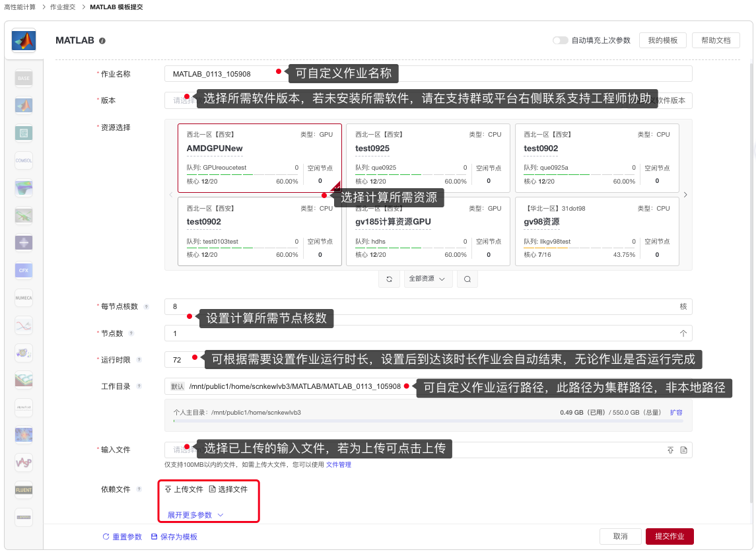This screenshot has width=756, height=552.
Task: Choose the FLUENT app in sidebar
Action: tap(24, 490)
